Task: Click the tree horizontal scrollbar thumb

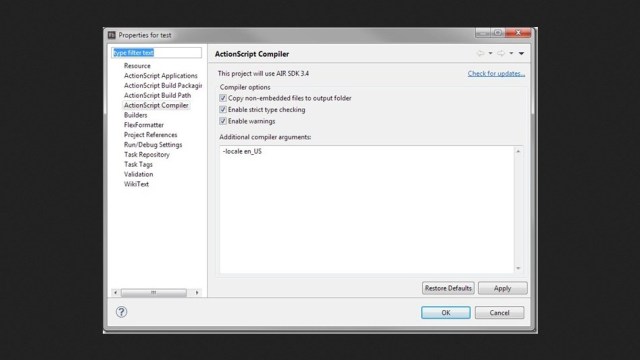Action: [x=153, y=293]
